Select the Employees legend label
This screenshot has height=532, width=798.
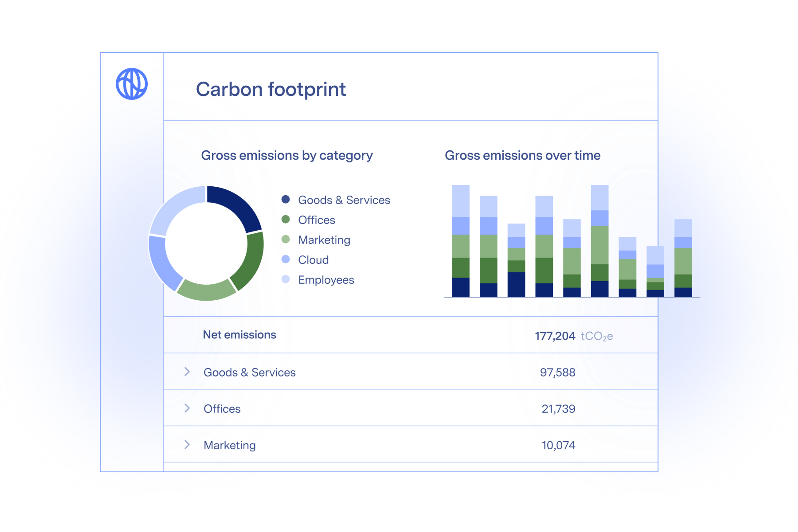[x=326, y=280]
